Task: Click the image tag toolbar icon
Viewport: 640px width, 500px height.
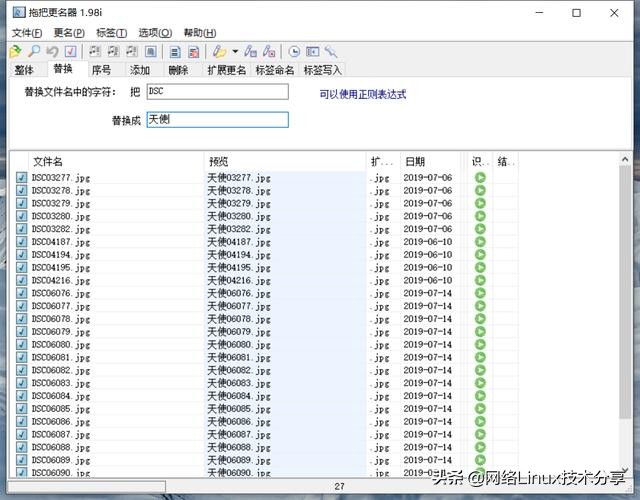Action: 151,51
